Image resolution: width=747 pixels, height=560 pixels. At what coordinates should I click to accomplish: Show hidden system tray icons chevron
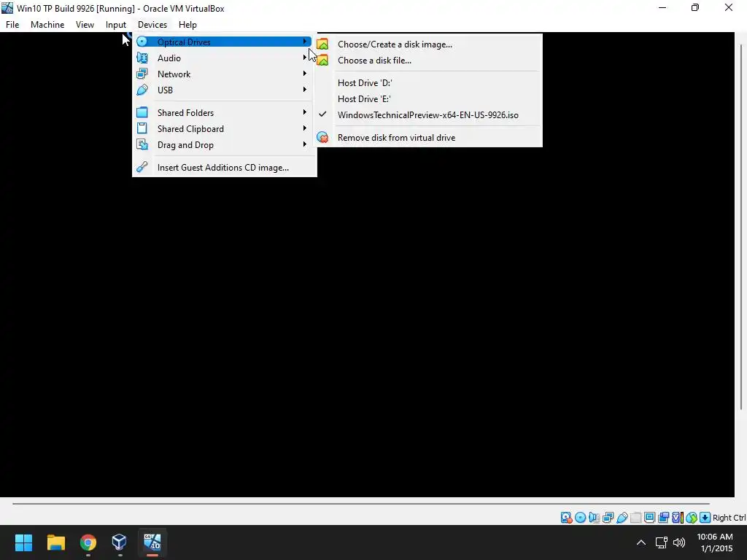(x=641, y=542)
